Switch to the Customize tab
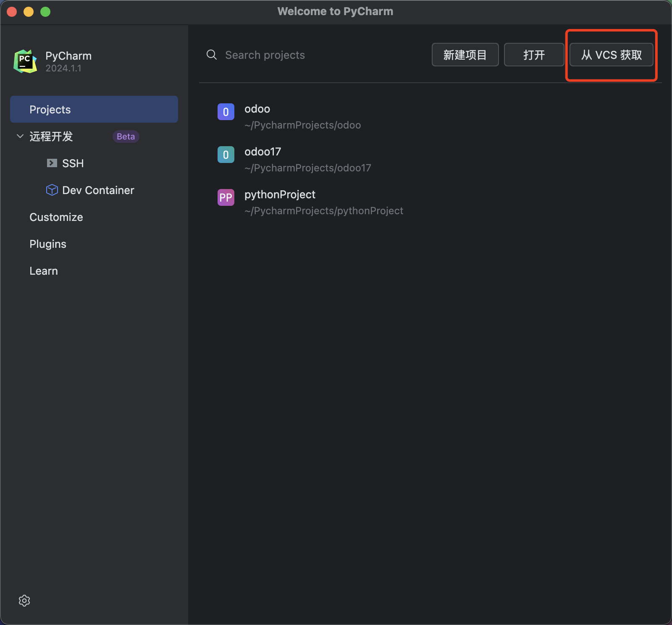The width and height of the screenshot is (672, 625). pos(56,217)
